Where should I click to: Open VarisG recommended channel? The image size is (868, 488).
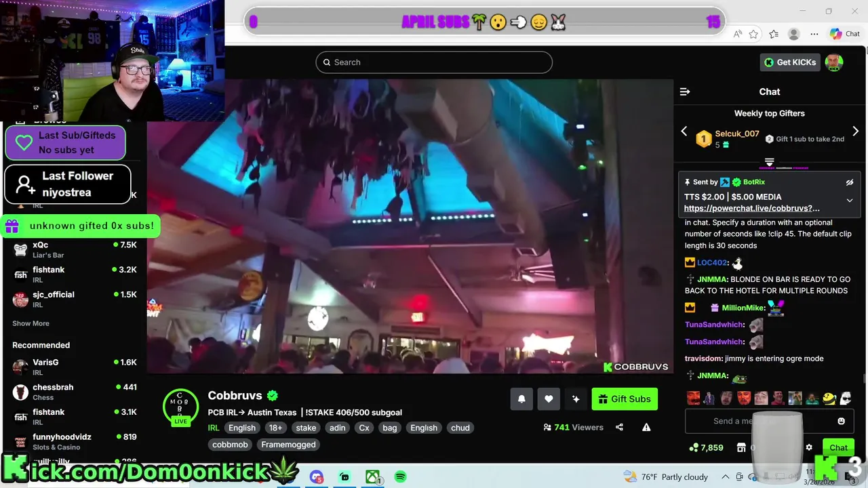coord(75,367)
